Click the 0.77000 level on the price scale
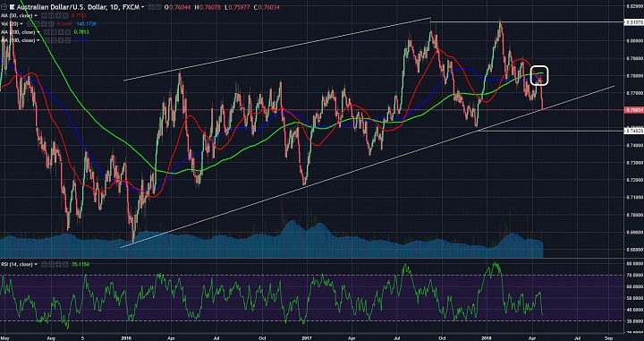 (x=634, y=93)
